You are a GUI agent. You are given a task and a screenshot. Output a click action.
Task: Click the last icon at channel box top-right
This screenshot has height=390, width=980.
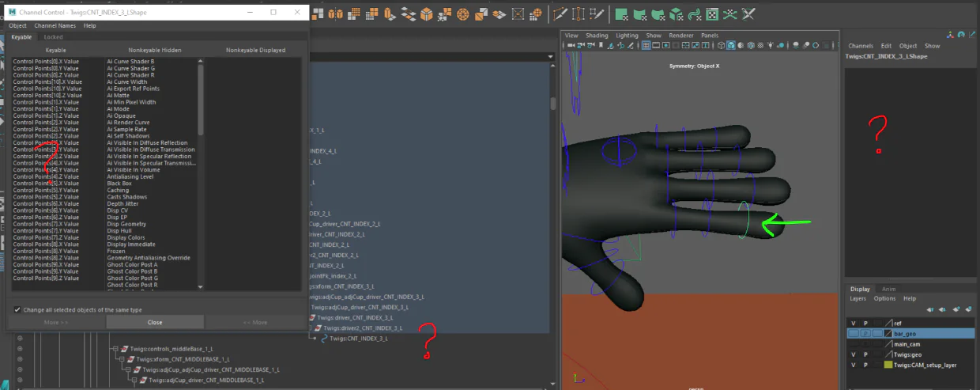click(x=972, y=35)
